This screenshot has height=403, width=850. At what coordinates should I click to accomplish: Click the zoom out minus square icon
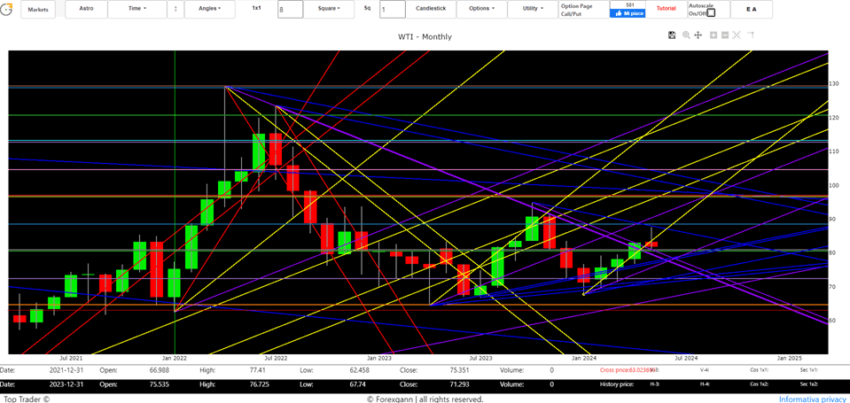click(725, 35)
